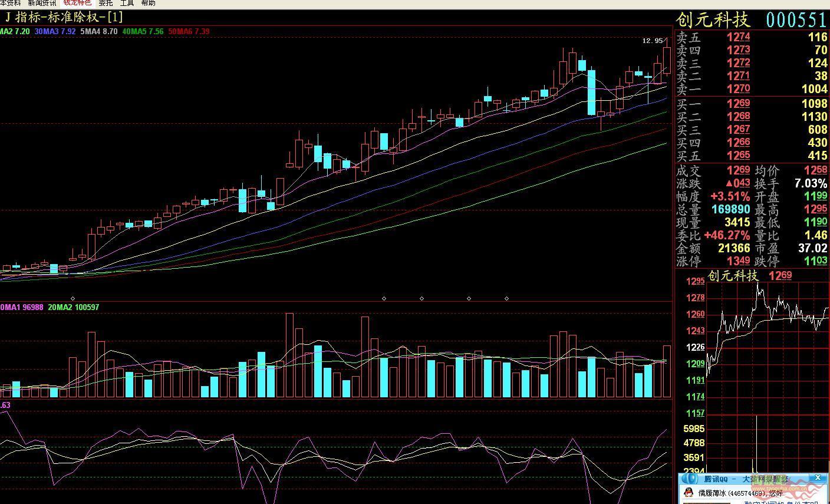Viewport: 830px width, 504px height.
Task: Select the 50MA6 7.39 moving average label
Action: 189,31
